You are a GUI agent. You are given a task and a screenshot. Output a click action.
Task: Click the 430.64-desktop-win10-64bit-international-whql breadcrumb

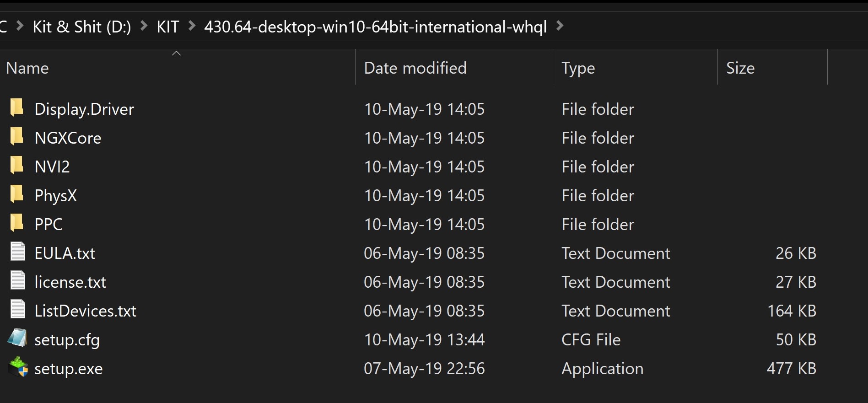(x=376, y=27)
